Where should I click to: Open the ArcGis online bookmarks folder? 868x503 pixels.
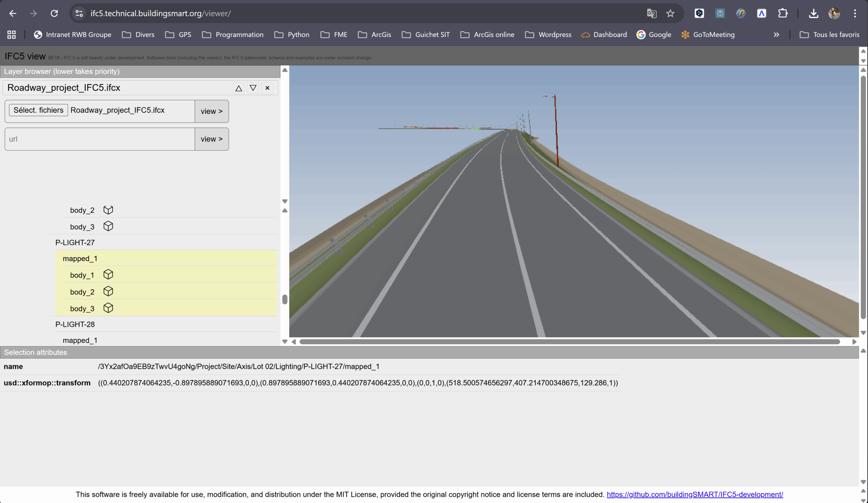click(x=487, y=35)
